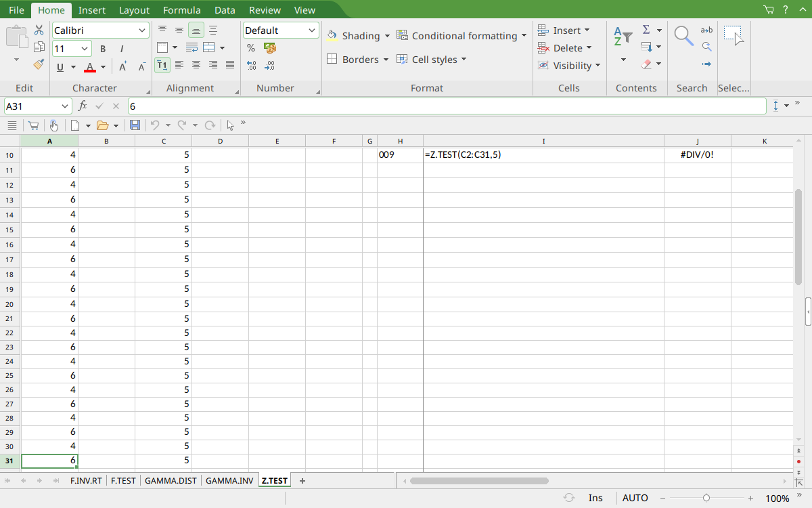The height and width of the screenshot is (508, 812).
Task: Remove a decimal place
Action: 269,66
